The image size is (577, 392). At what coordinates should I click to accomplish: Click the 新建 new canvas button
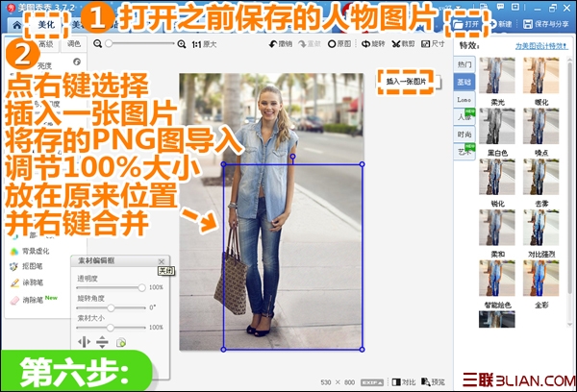(x=501, y=24)
